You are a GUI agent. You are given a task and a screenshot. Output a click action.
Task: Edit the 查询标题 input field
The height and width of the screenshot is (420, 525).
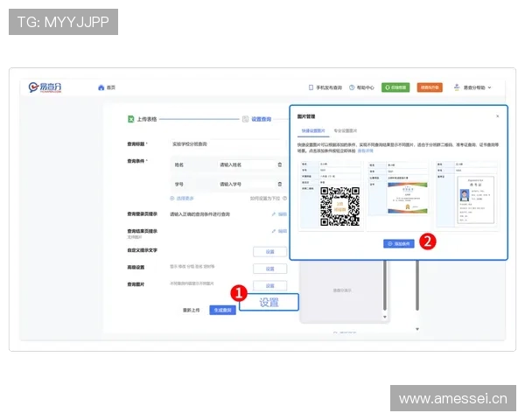pos(226,144)
